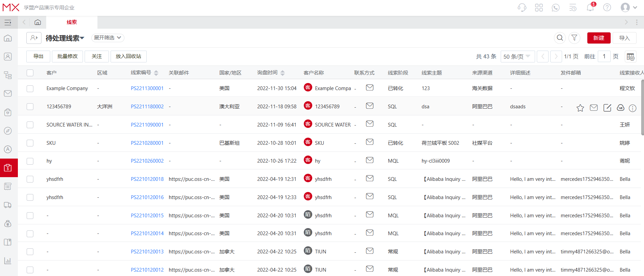Click the notification bell icon
This screenshot has width=644, height=276.
pos(590,7)
